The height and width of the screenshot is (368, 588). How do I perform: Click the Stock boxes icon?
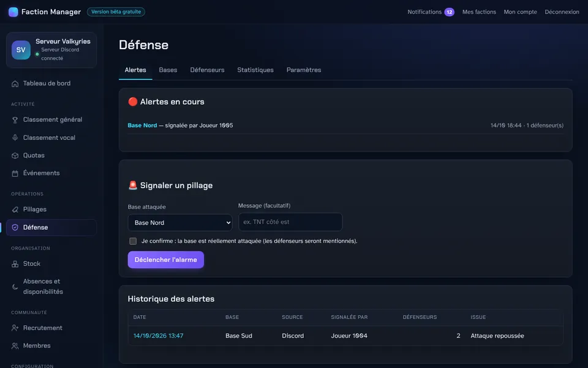tap(15, 264)
